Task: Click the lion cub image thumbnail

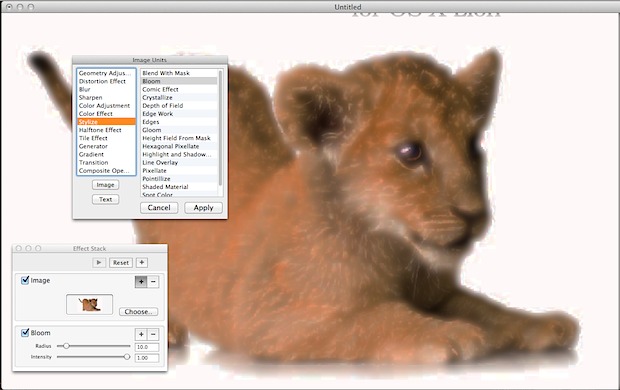Action: [x=89, y=304]
